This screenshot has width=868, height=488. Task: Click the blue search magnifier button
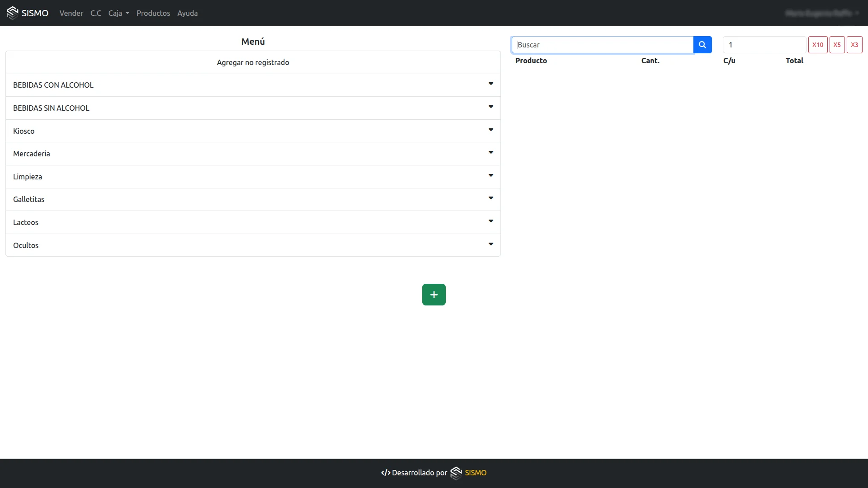coord(702,45)
